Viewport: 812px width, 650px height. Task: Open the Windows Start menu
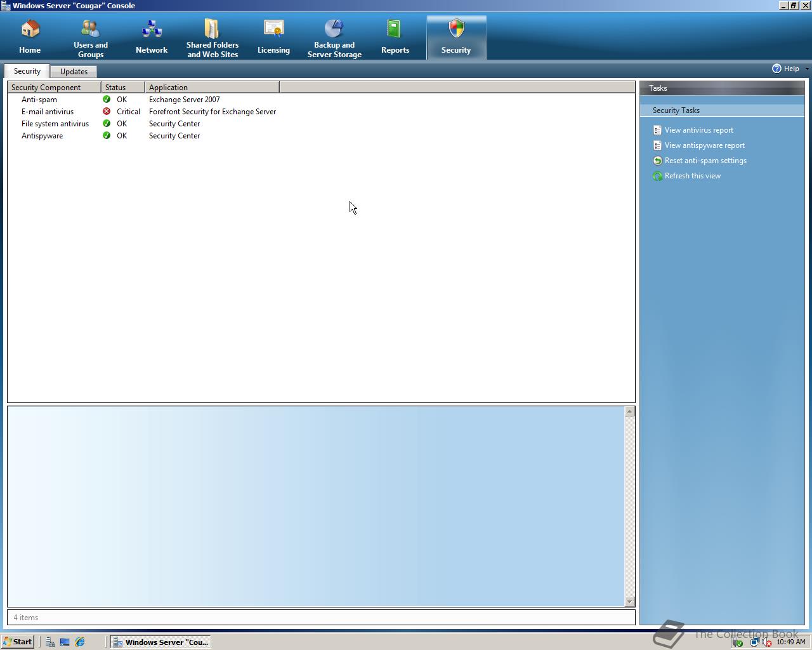pyautogui.click(x=18, y=642)
